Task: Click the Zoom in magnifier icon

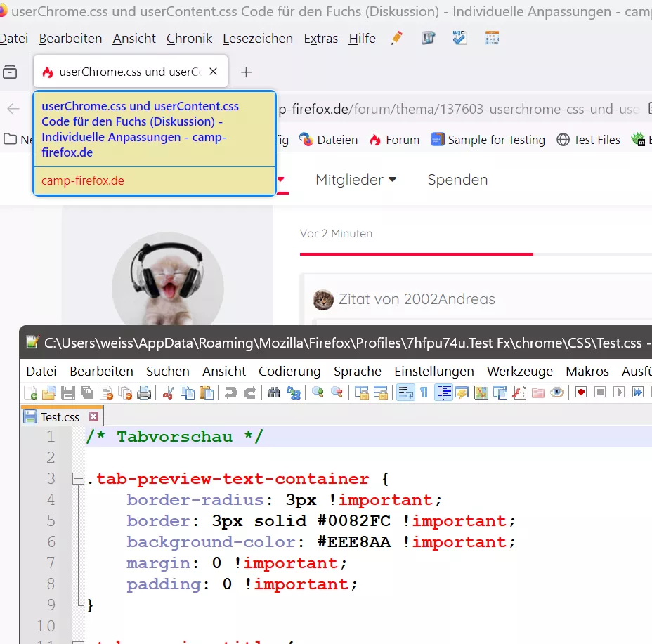Action: [x=318, y=393]
